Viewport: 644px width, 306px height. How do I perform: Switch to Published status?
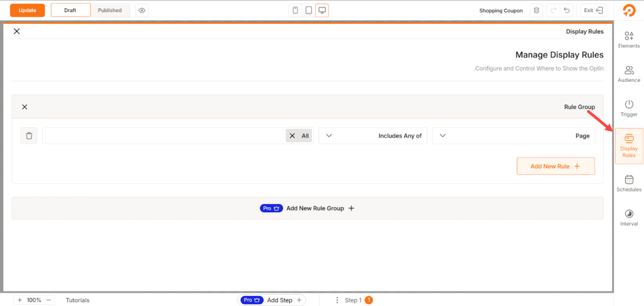109,10
